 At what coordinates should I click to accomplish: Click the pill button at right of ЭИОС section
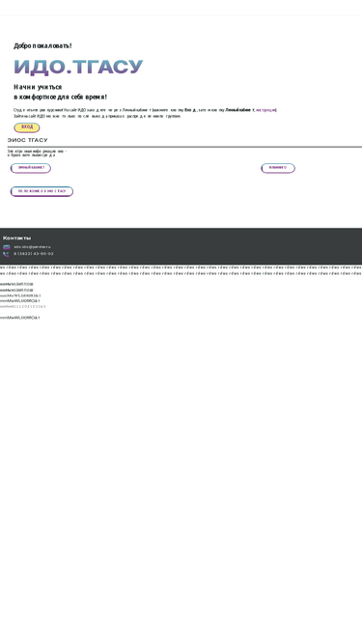278,168
